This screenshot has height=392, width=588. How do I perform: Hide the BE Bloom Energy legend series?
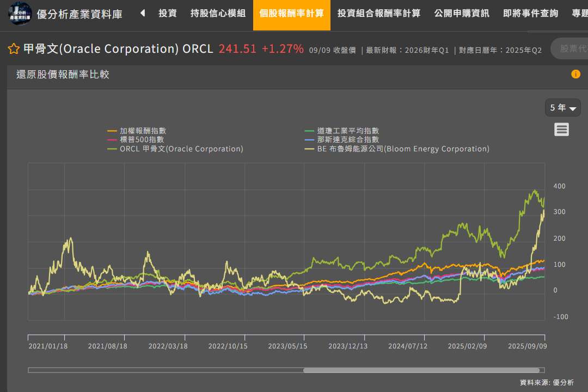(397, 149)
